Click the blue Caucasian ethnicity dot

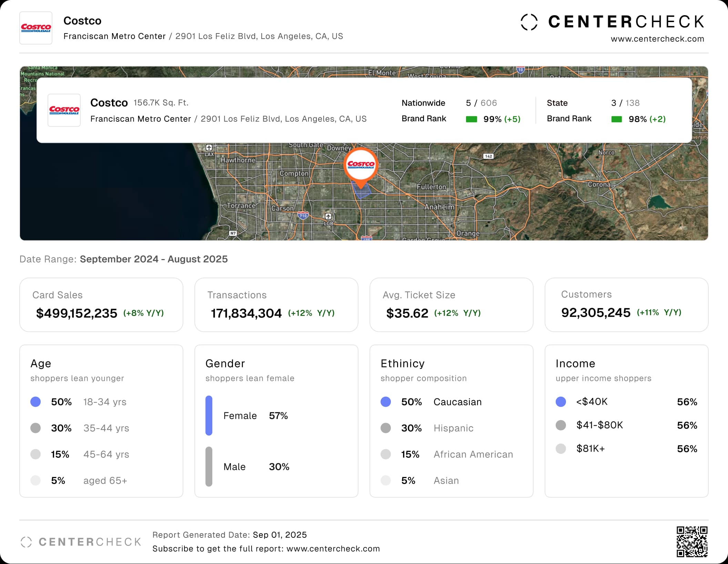[386, 402]
